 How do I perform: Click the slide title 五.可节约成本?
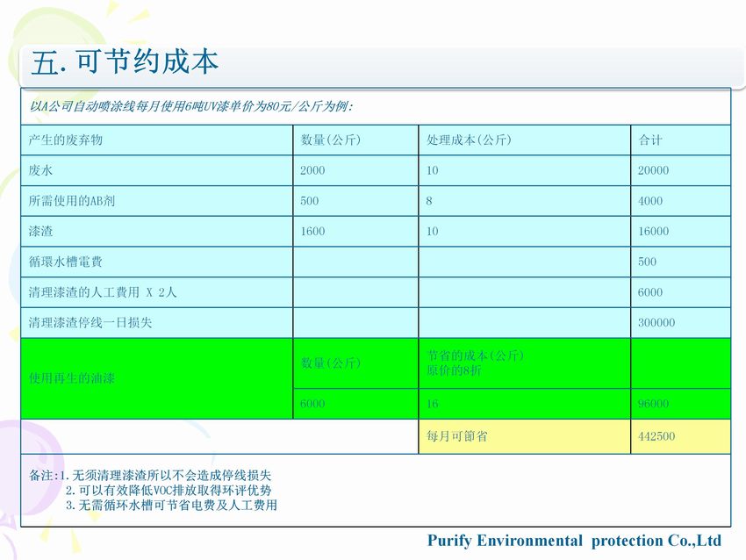[x=125, y=62]
